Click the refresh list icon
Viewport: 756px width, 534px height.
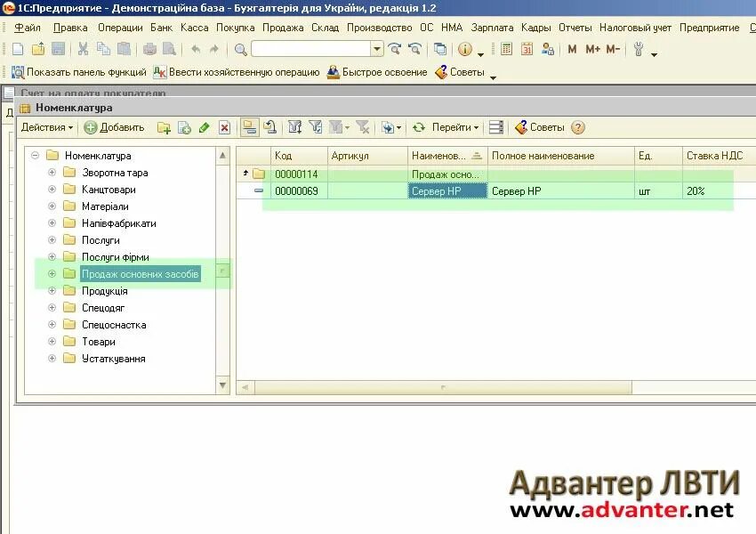(419, 127)
